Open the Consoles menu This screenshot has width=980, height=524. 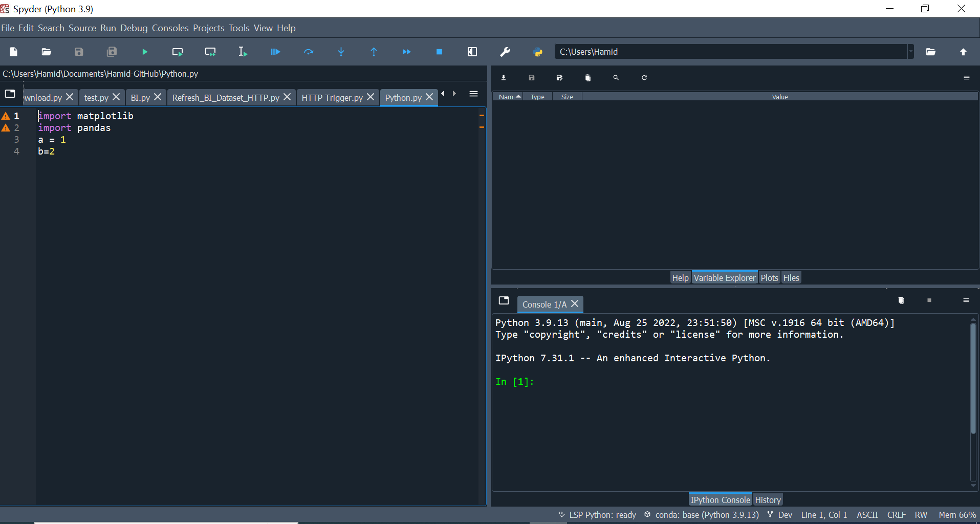pyautogui.click(x=170, y=28)
